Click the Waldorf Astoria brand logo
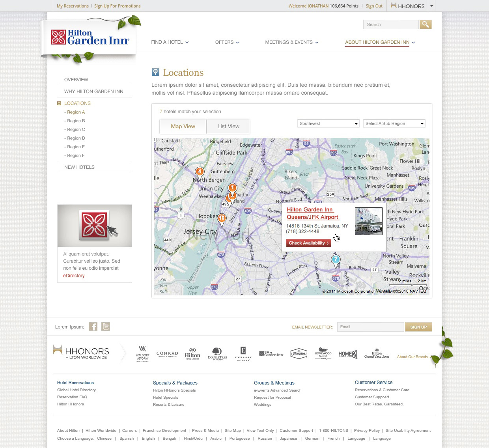489x448 pixels. pyautogui.click(x=143, y=354)
